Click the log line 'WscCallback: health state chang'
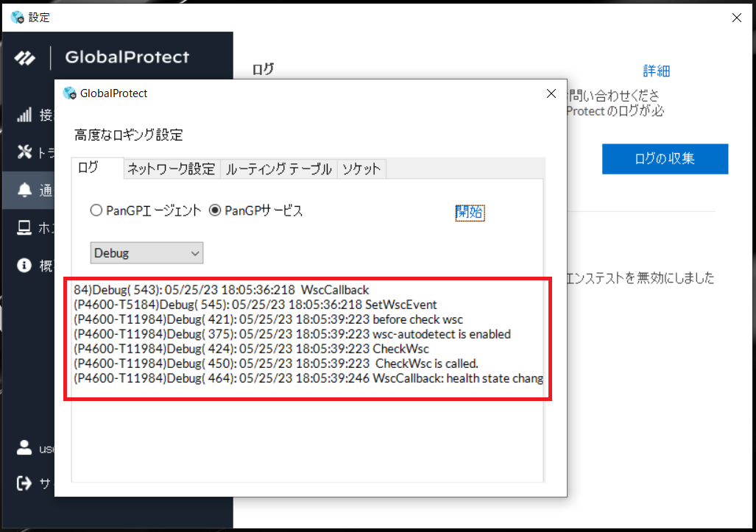Viewport: 756px width, 532px height. coord(308,378)
